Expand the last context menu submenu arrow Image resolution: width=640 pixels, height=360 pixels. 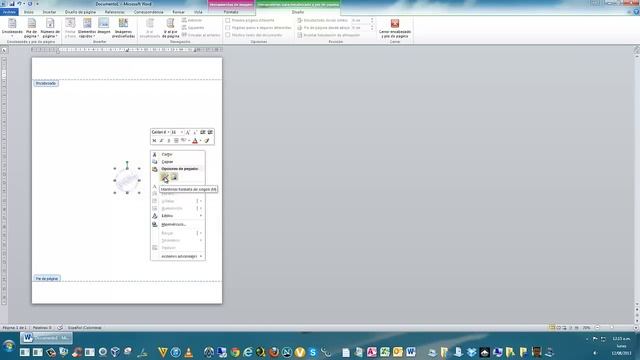point(200,256)
